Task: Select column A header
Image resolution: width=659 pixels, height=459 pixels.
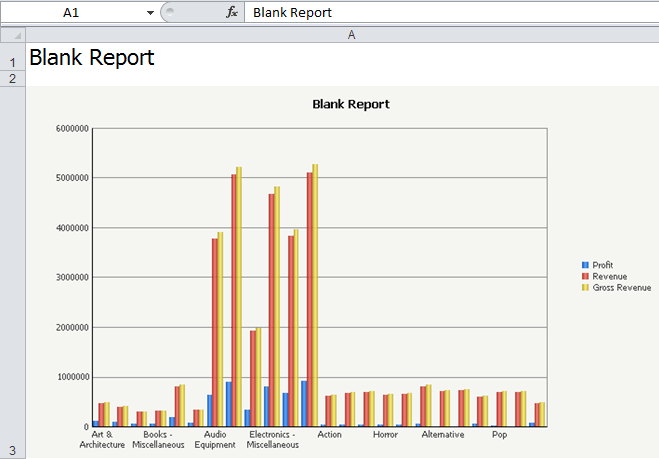Action: pyautogui.click(x=351, y=35)
